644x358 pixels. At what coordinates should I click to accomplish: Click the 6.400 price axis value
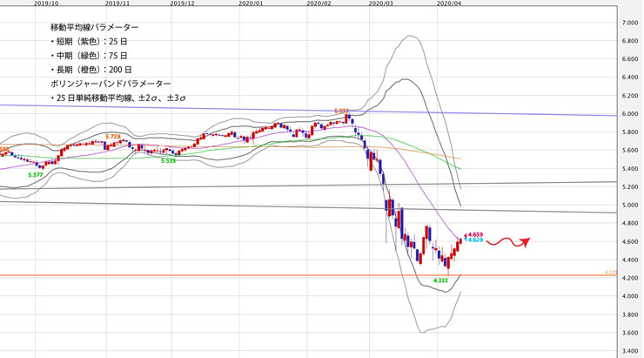(630, 78)
